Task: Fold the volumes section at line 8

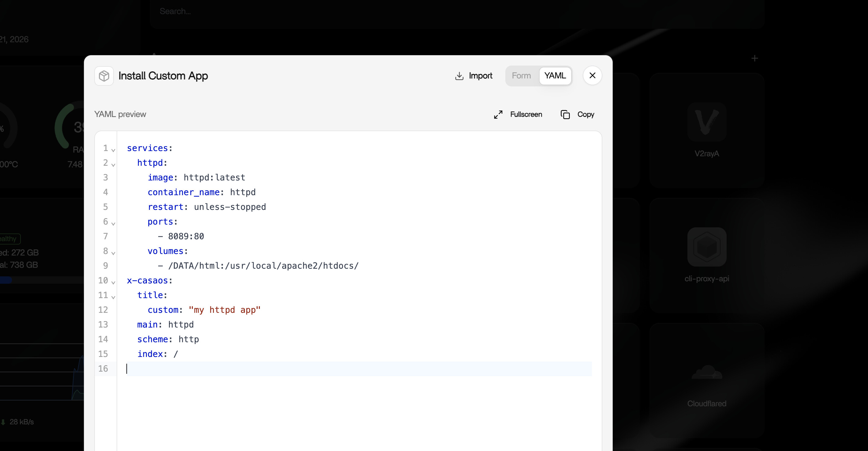Action: tap(113, 253)
